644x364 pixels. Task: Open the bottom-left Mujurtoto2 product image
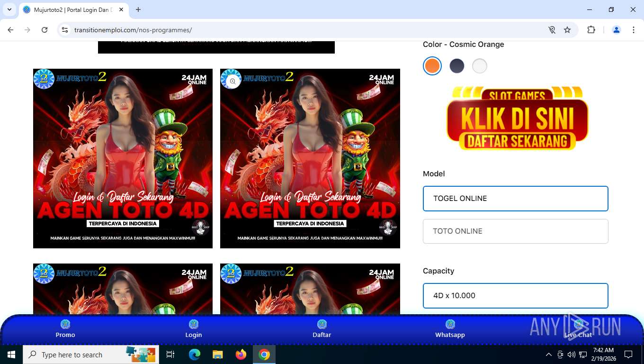[123, 289]
